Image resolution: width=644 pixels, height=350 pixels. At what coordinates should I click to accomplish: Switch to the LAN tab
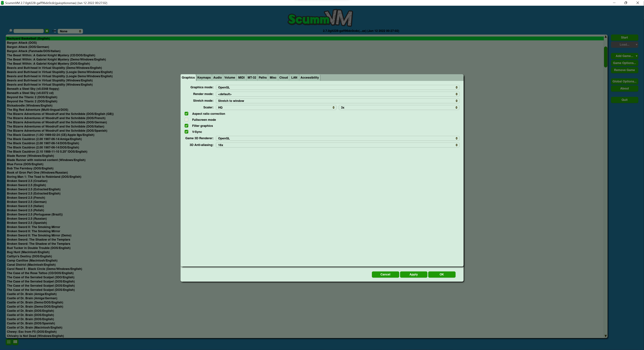coord(294,77)
